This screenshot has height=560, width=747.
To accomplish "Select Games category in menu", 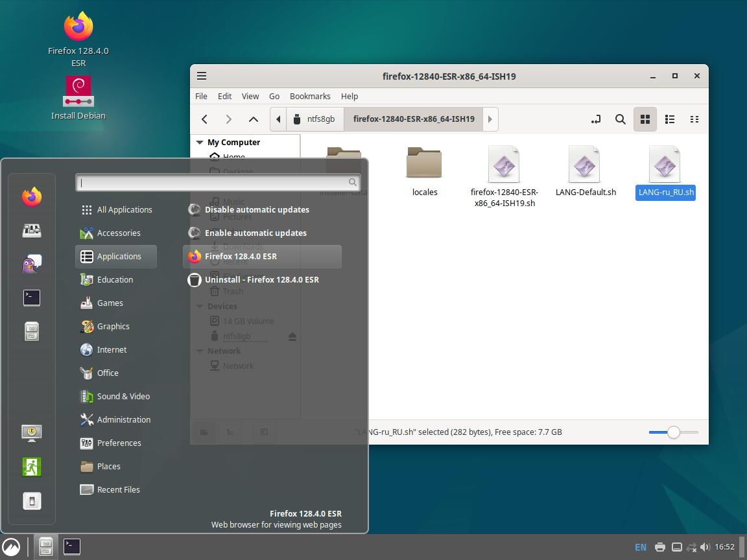I will 116,303.
